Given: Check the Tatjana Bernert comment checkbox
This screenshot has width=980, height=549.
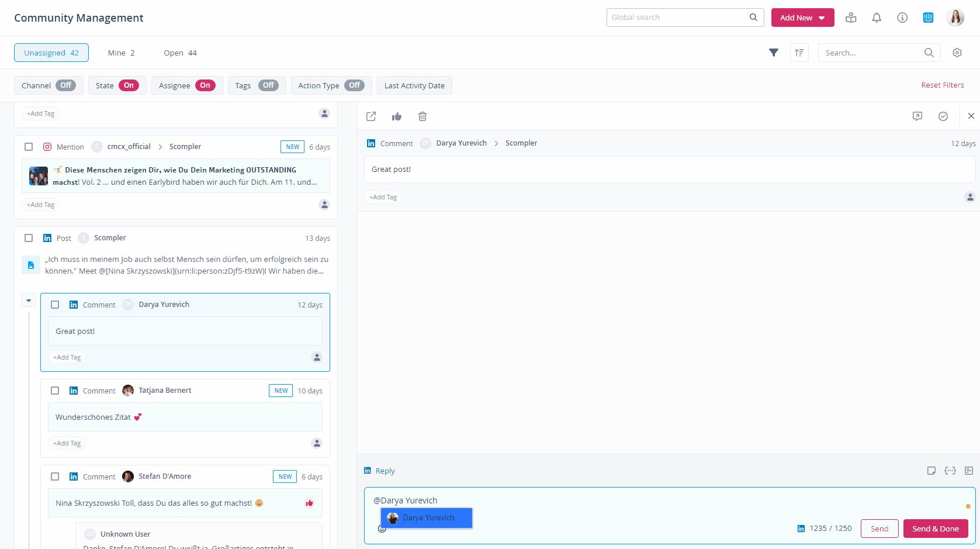Looking at the screenshot, I should (x=55, y=391).
